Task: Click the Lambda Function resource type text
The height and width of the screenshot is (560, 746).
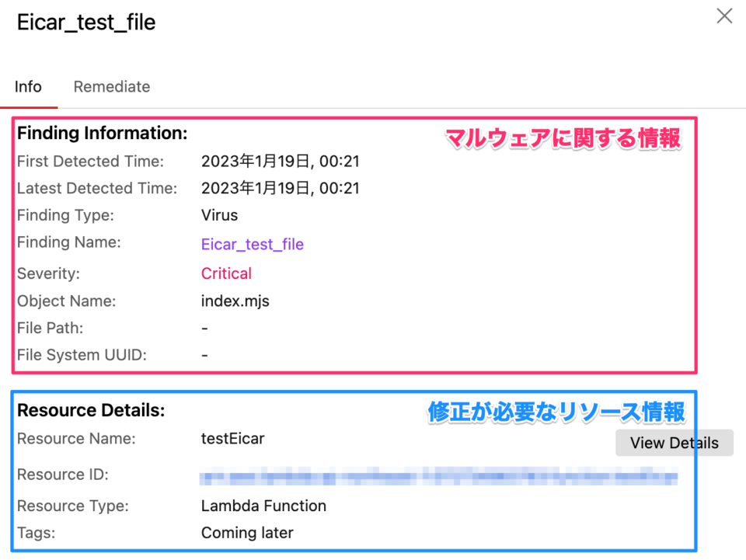Action: tap(263, 506)
